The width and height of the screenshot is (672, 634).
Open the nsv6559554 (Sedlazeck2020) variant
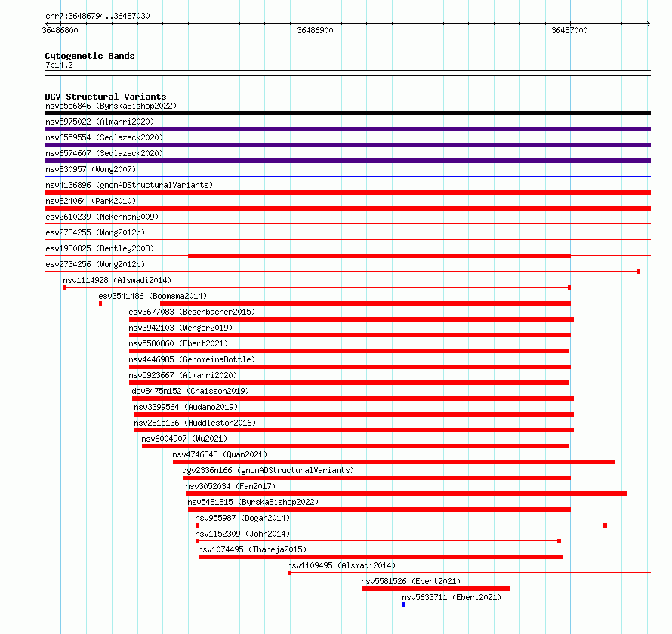point(104,137)
